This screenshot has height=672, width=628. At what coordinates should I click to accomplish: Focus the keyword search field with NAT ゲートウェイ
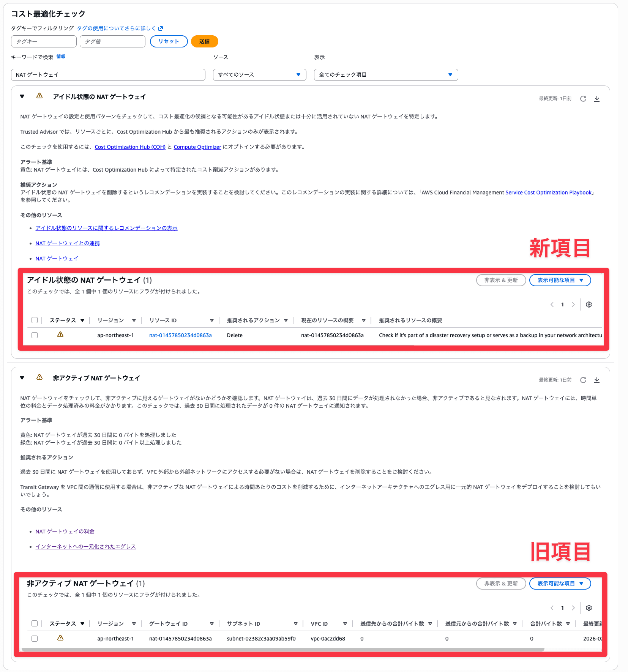pyautogui.click(x=108, y=75)
